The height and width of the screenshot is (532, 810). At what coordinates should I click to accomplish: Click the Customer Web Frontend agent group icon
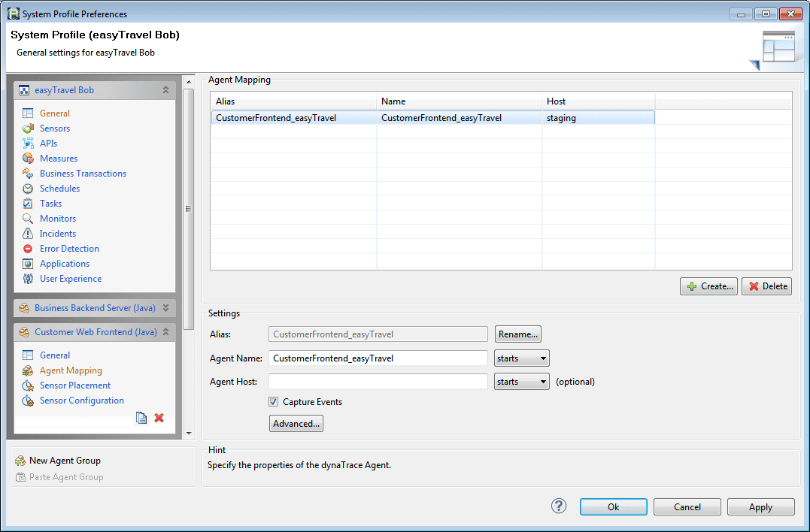24,332
